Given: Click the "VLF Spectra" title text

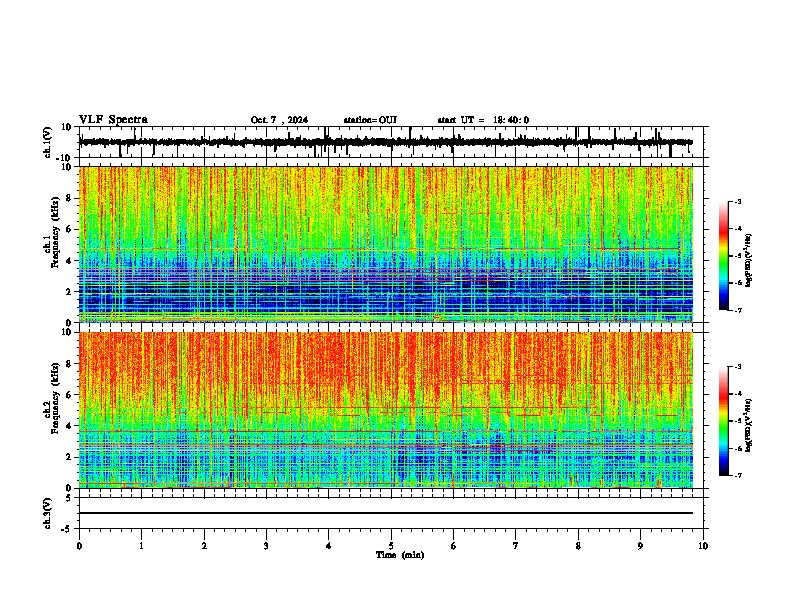Looking at the screenshot, I should tap(113, 120).
